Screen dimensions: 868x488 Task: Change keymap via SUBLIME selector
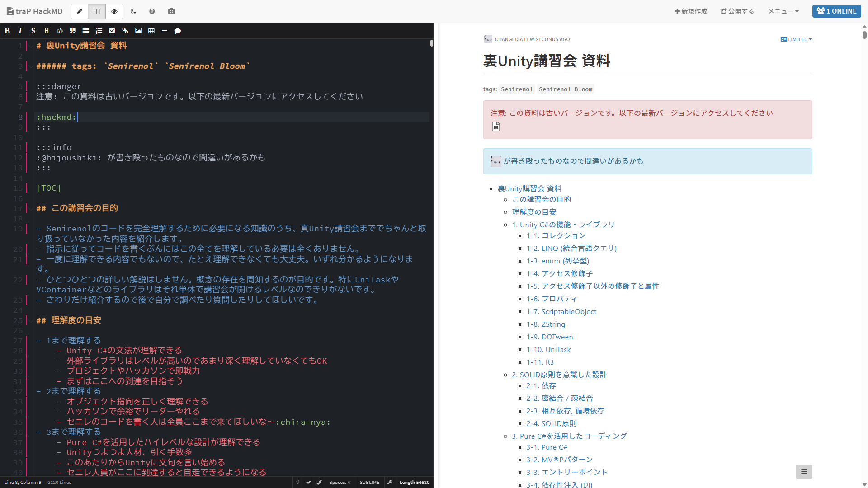[369, 482]
